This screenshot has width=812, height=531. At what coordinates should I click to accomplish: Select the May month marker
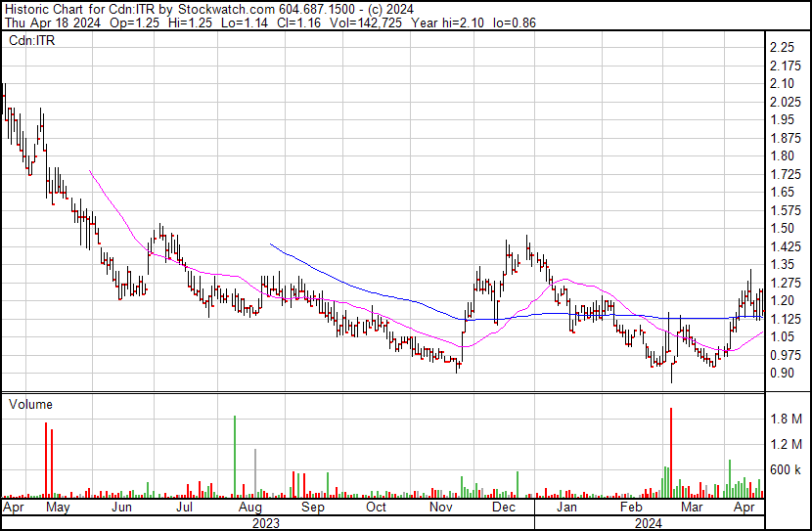point(58,509)
